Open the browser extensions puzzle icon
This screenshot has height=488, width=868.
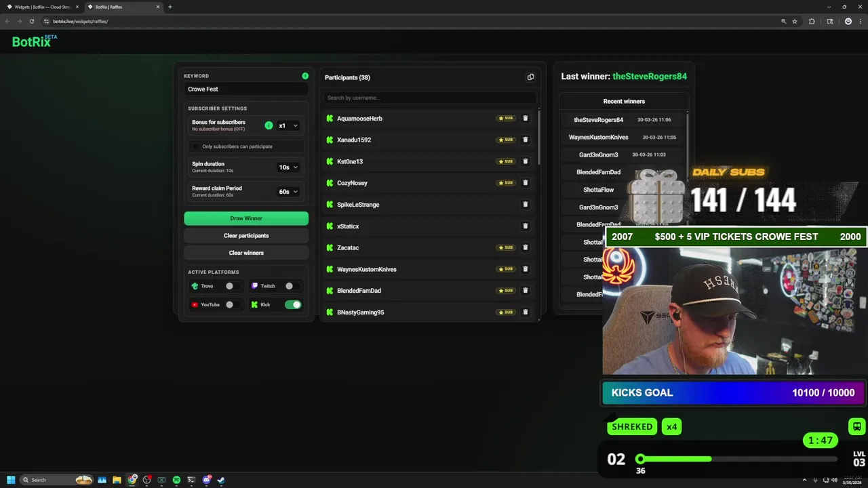pos(812,21)
